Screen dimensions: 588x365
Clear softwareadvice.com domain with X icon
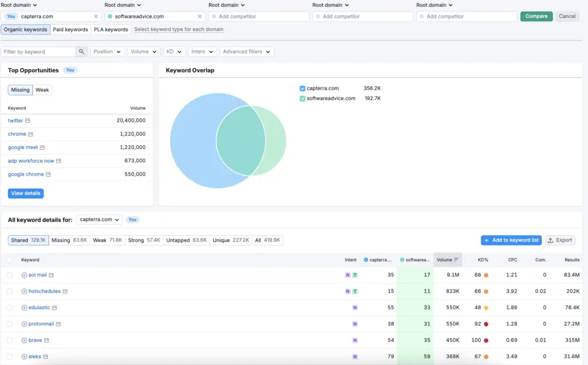(200, 17)
